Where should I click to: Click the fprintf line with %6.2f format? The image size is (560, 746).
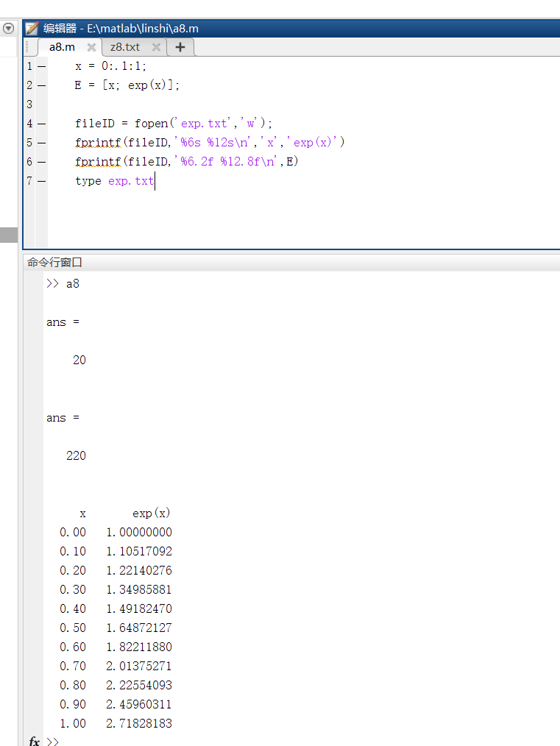click(186, 162)
